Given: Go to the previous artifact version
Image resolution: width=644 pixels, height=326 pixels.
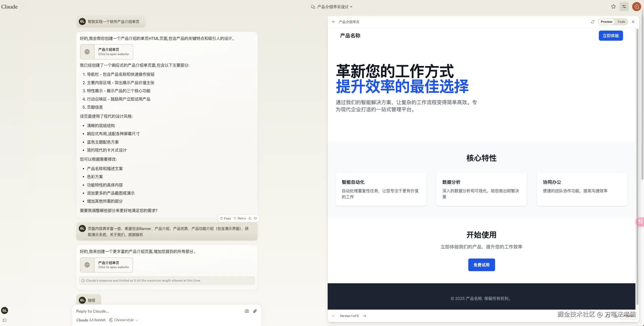Looking at the screenshot, I should 334,316.
